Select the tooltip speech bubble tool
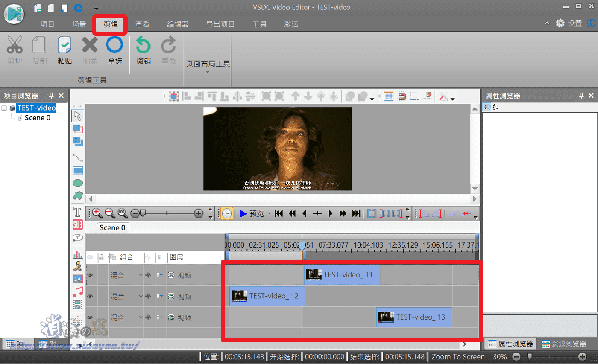Screen dimensions: 598x364 [x=78, y=238]
